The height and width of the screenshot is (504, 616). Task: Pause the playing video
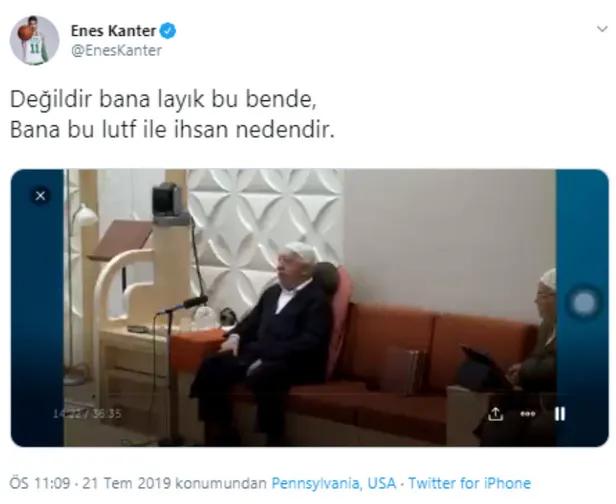pyautogui.click(x=560, y=414)
